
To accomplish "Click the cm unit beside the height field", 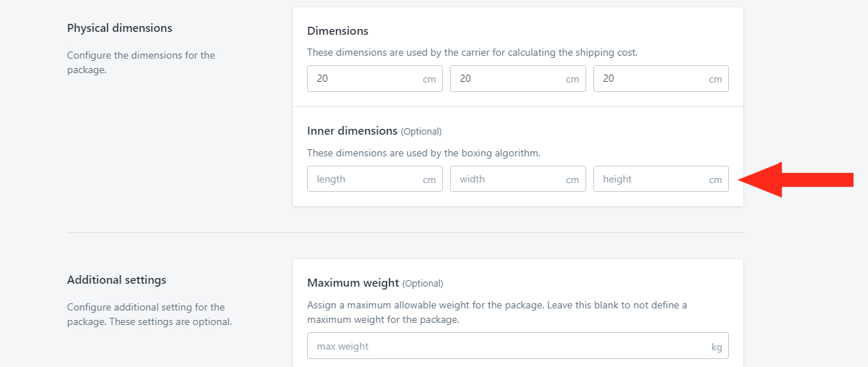I will [716, 180].
